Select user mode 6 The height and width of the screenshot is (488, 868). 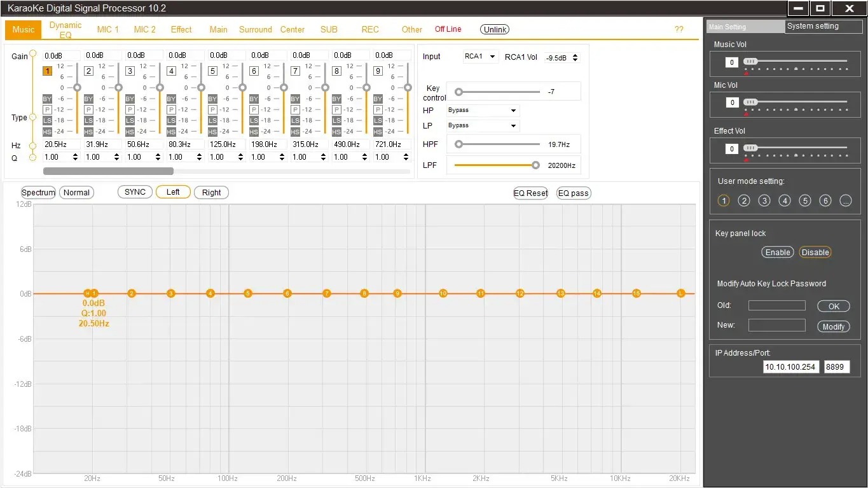[x=825, y=200]
